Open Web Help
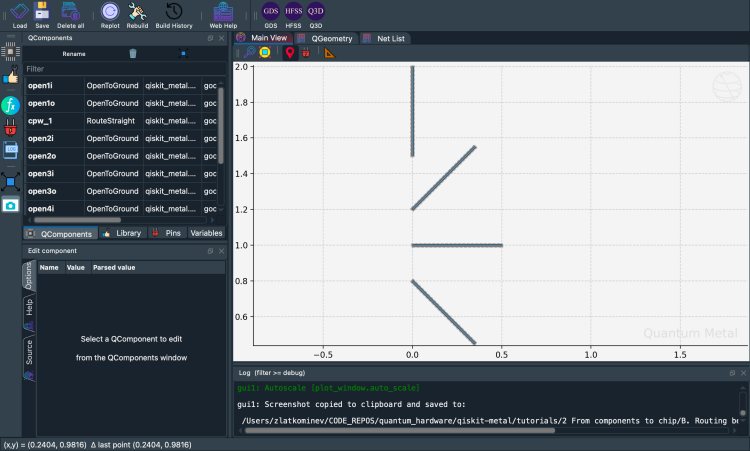Screen dimensions: 750x451 pos(223,14)
